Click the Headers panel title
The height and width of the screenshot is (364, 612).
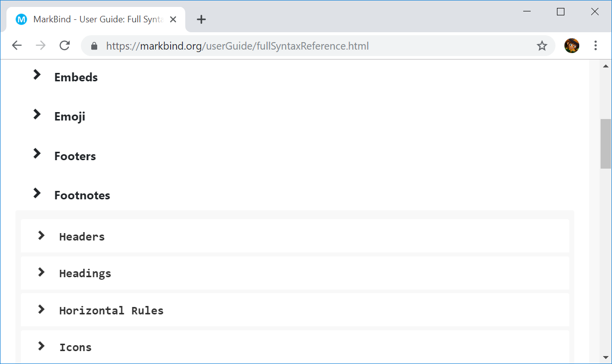click(x=82, y=237)
